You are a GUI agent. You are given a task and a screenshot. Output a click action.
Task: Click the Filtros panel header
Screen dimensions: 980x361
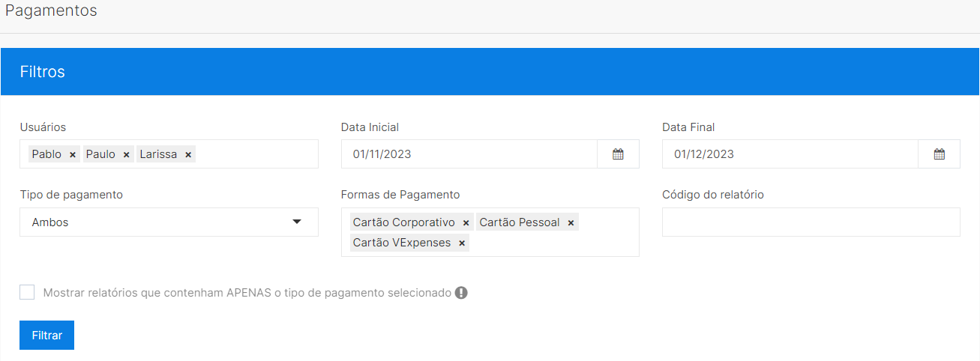click(x=490, y=72)
